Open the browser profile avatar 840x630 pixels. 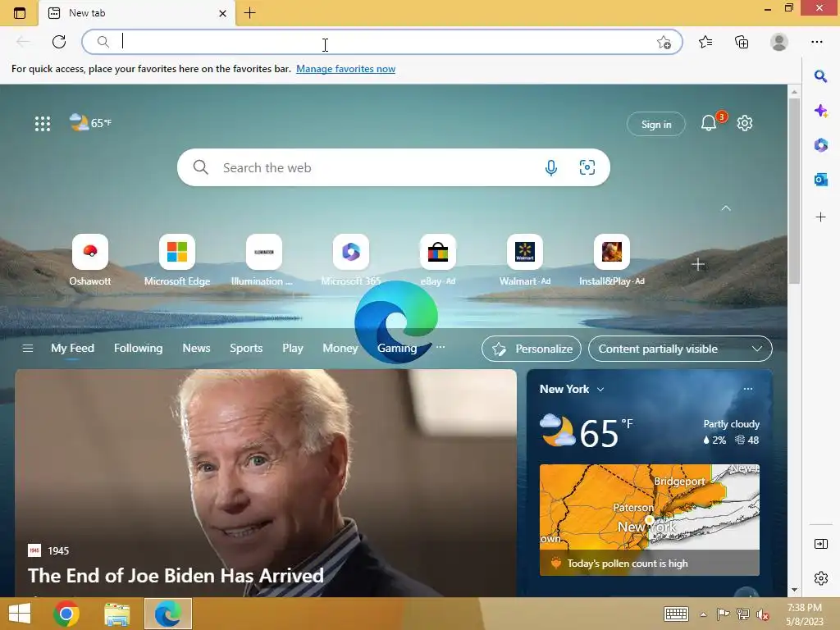click(x=779, y=42)
